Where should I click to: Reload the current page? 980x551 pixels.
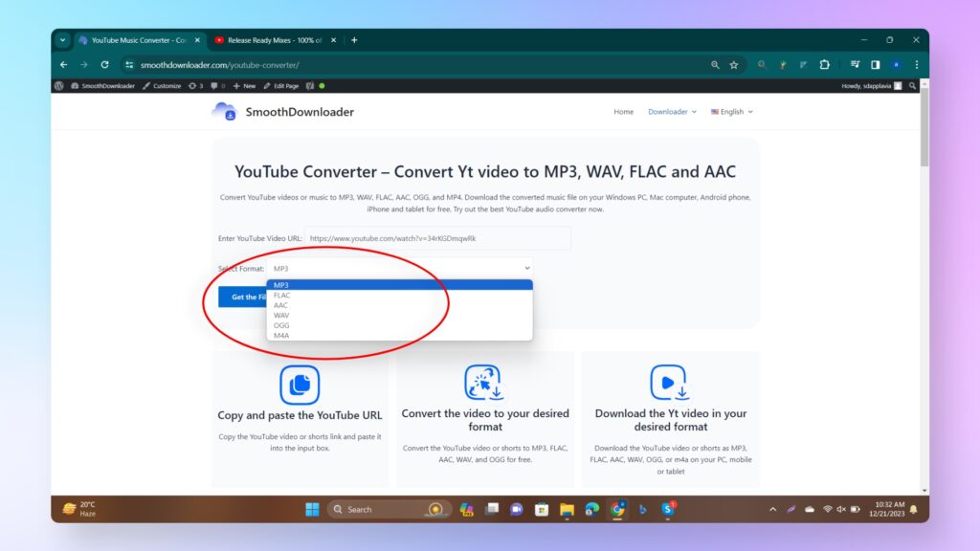click(105, 65)
